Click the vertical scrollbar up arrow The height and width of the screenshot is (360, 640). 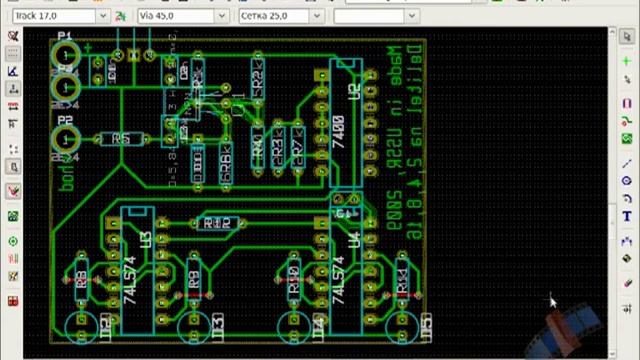point(612,31)
